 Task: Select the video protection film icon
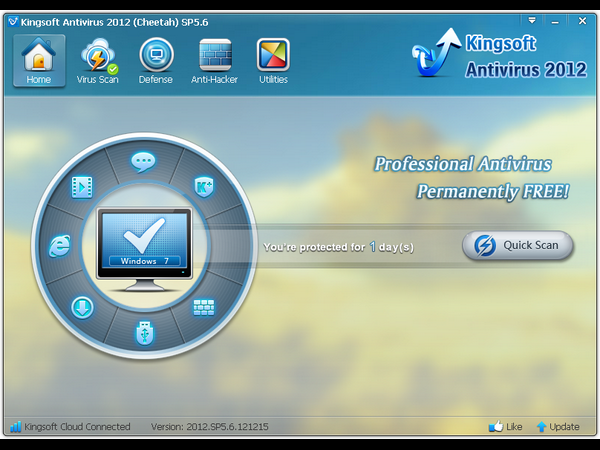pos(82,187)
